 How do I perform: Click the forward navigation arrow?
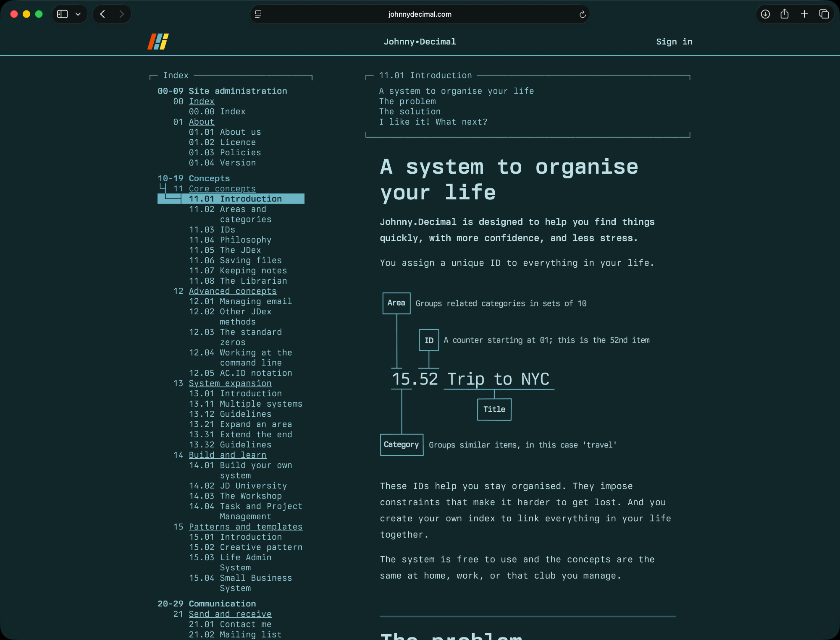point(121,14)
